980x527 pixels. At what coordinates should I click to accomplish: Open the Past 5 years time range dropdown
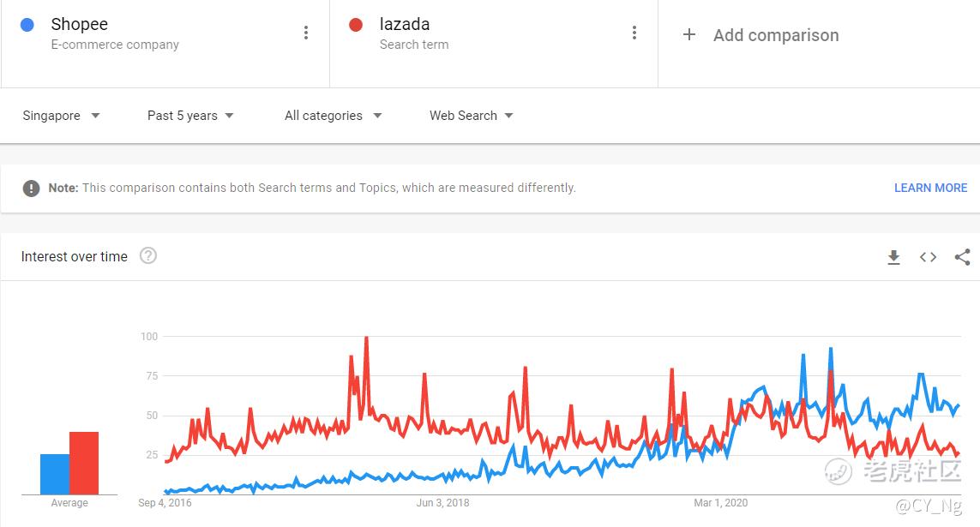190,116
